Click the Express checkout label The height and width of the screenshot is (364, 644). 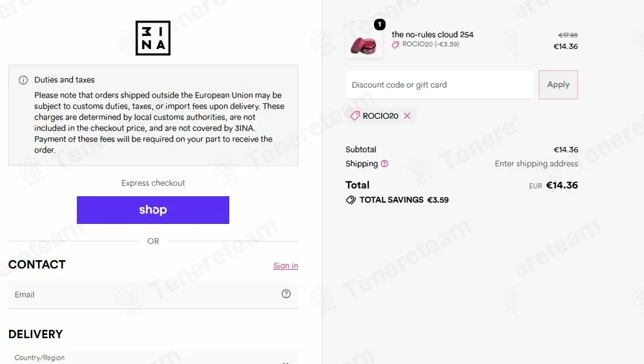coord(153,183)
